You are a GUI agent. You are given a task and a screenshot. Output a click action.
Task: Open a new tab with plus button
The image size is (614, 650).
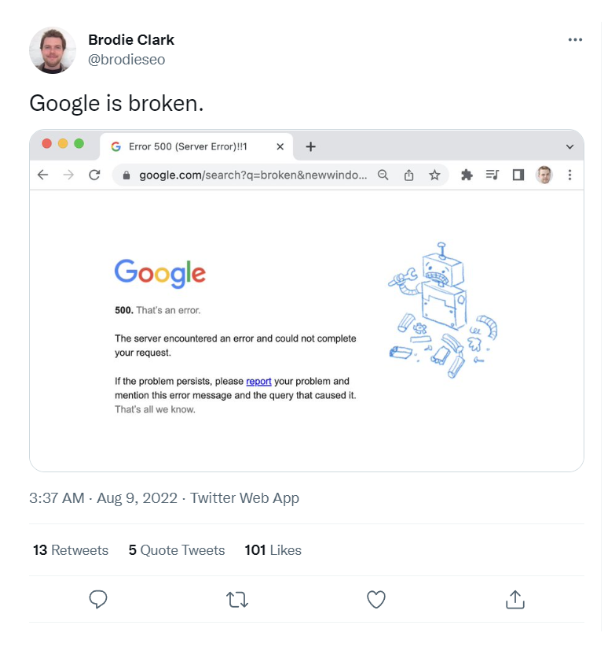[311, 146]
